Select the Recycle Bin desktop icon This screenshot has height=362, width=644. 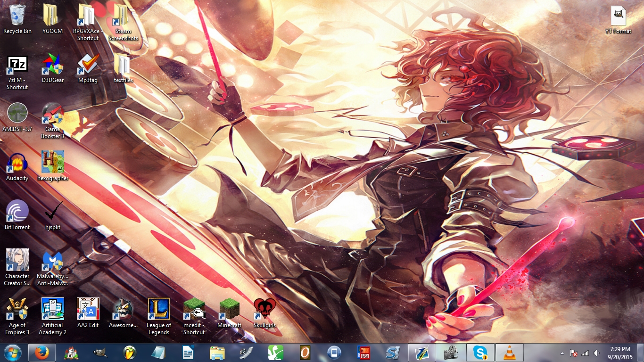point(17,19)
